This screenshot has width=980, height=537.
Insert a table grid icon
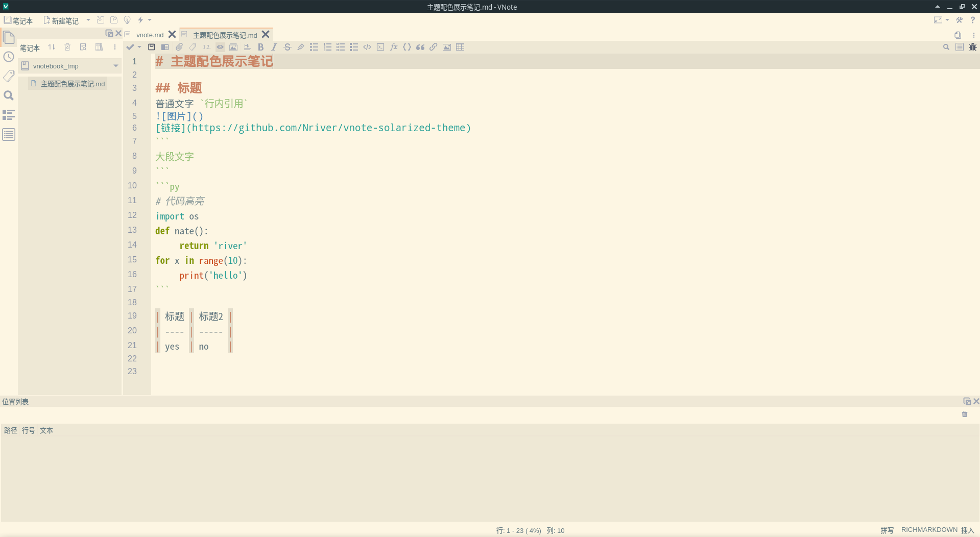460,47
